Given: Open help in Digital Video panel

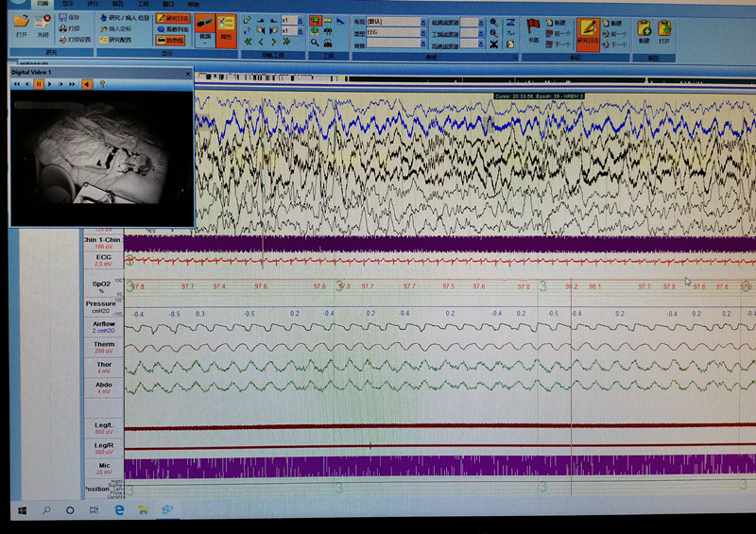Looking at the screenshot, I should point(102,84).
